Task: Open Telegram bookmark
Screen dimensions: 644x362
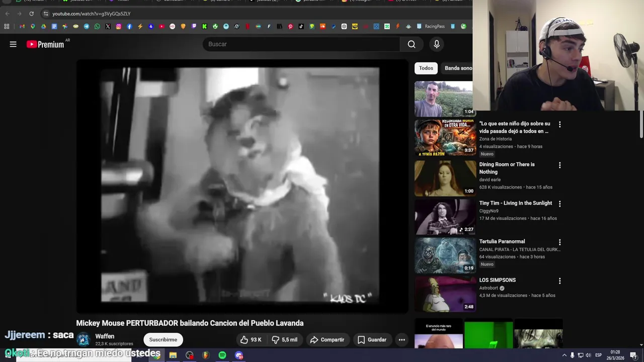Action: tap(87, 26)
